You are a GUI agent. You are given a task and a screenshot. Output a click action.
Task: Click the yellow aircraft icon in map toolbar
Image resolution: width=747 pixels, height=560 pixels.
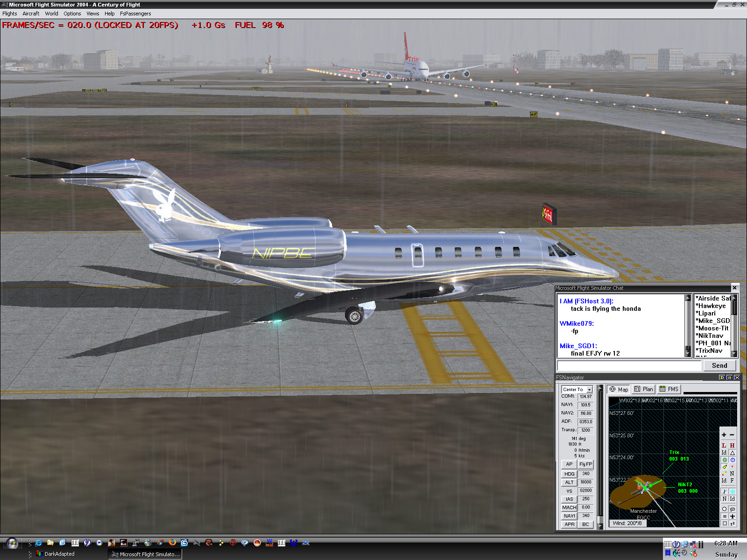725,467
